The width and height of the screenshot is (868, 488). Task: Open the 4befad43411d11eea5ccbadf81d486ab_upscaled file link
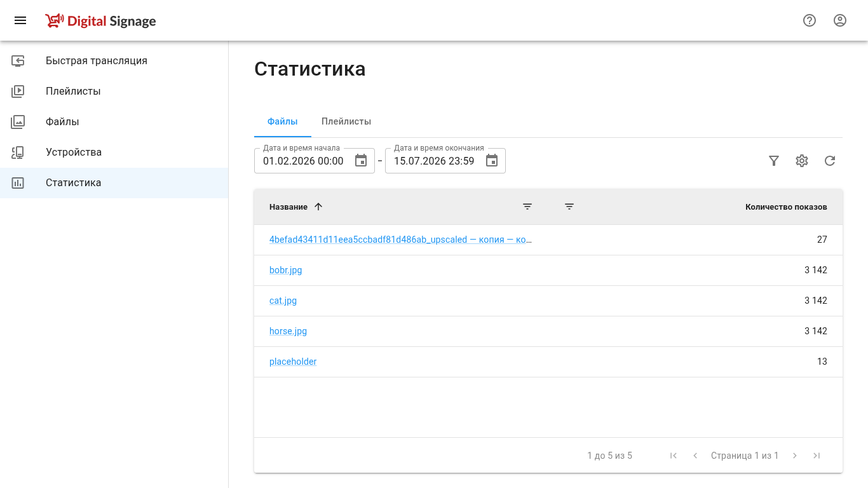pos(401,240)
